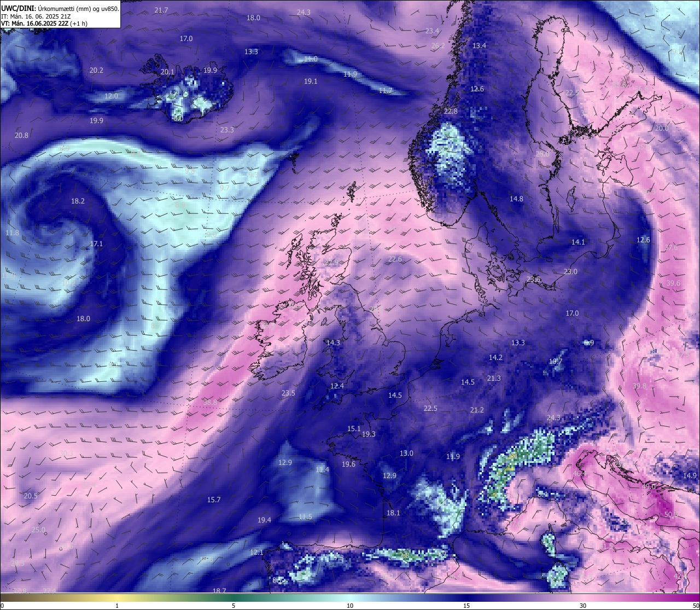The height and width of the screenshot is (610, 700).
Task: Click the map value 13.0
Action: pos(406,453)
